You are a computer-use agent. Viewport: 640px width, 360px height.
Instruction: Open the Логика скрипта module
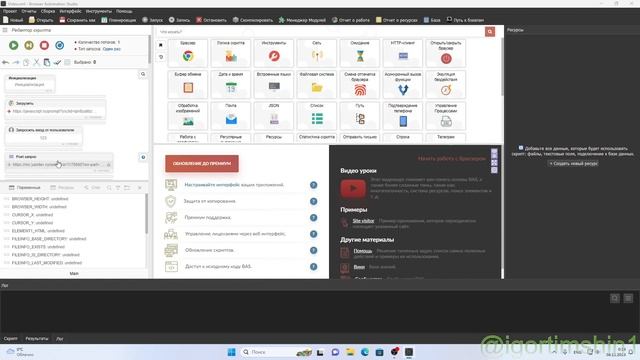pyautogui.click(x=231, y=53)
